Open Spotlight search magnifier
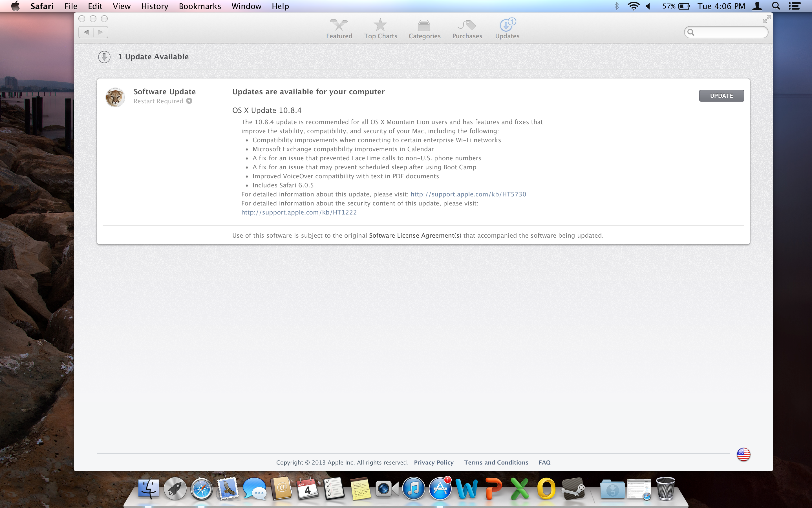This screenshot has width=812, height=508. [776, 6]
